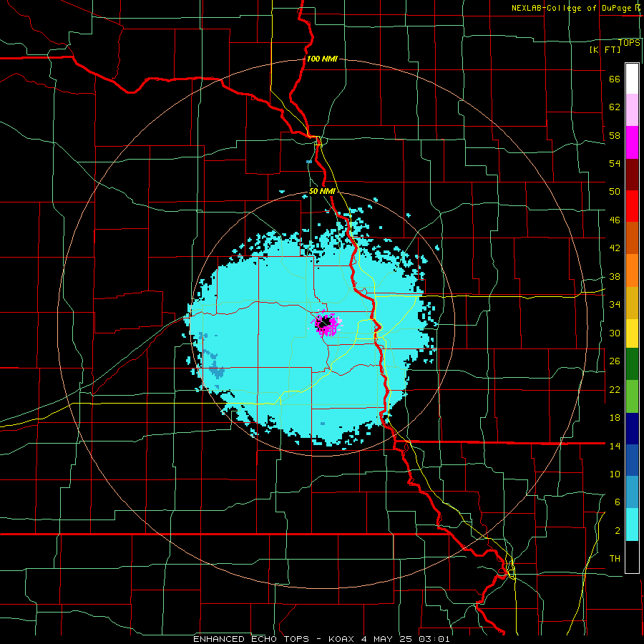Click the legend value 26

615,361
